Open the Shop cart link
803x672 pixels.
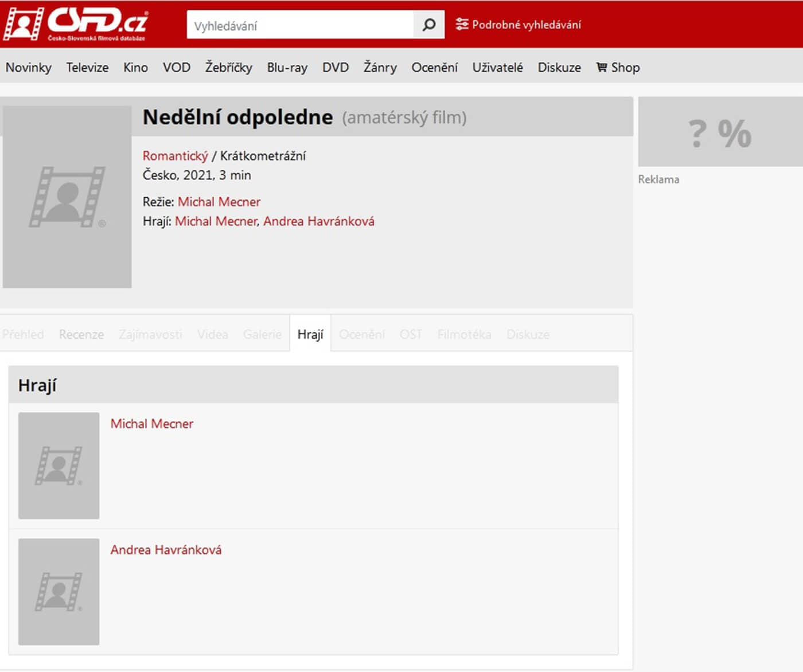point(618,68)
